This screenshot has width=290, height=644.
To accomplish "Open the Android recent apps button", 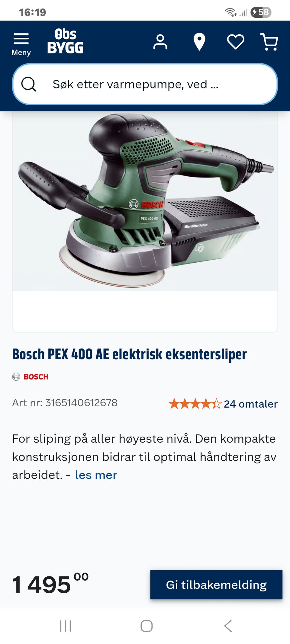I will [66, 626].
